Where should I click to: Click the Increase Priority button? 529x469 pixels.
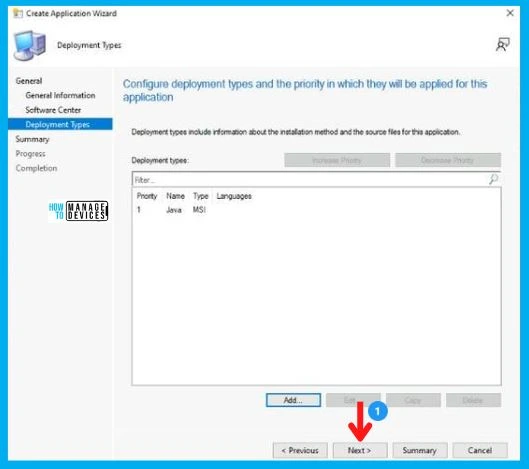337,160
